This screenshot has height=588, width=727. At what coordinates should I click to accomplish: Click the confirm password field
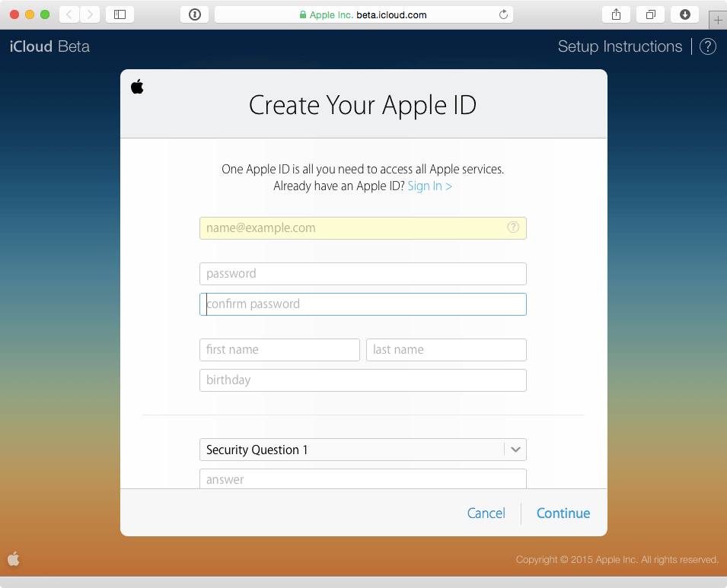point(362,304)
